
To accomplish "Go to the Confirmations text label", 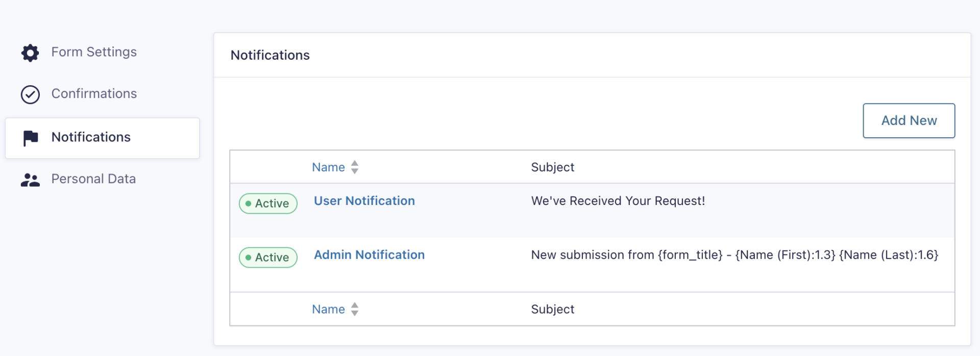I will click(x=94, y=94).
